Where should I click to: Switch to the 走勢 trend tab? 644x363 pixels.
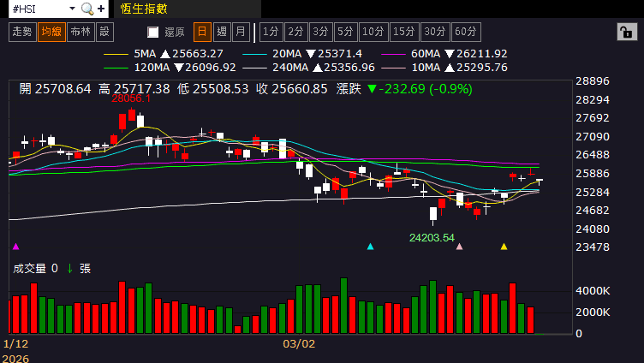tap(22, 32)
